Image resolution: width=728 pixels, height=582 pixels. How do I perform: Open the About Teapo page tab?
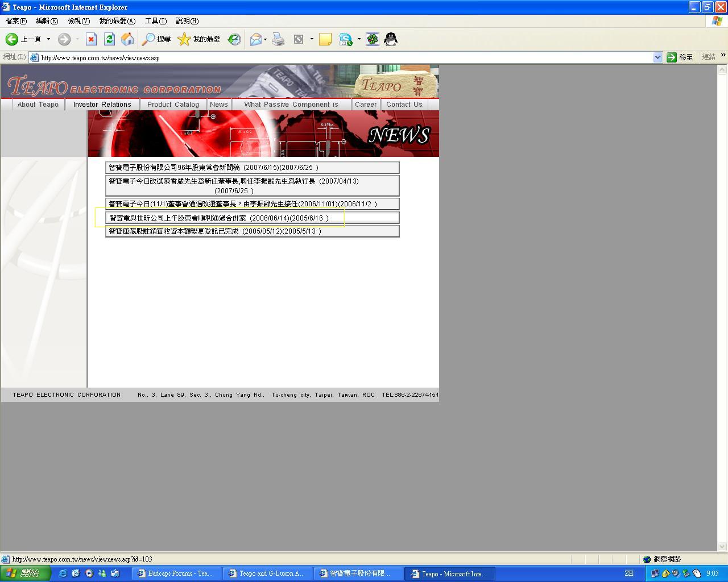coord(38,105)
